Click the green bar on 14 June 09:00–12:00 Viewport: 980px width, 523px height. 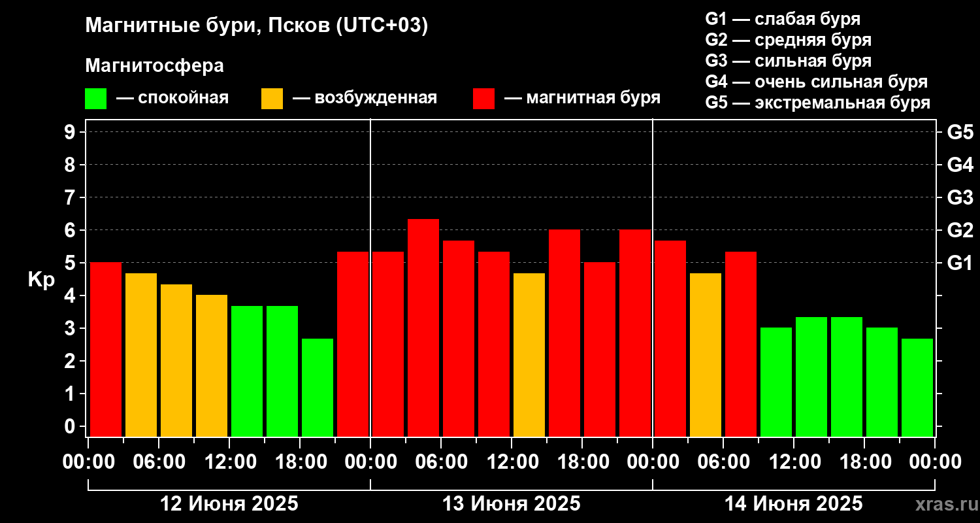(x=776, y=382)
